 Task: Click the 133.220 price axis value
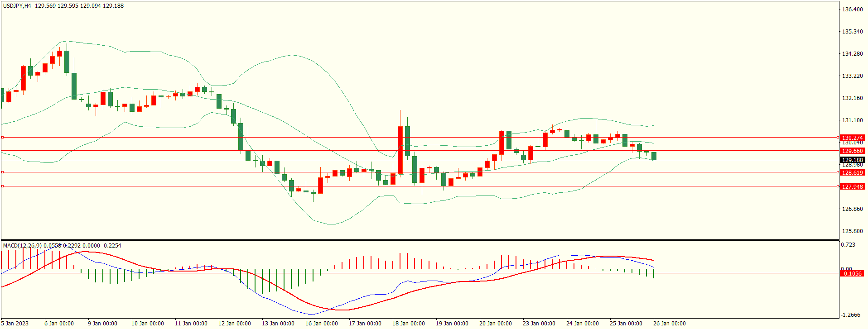coord(852,76)
